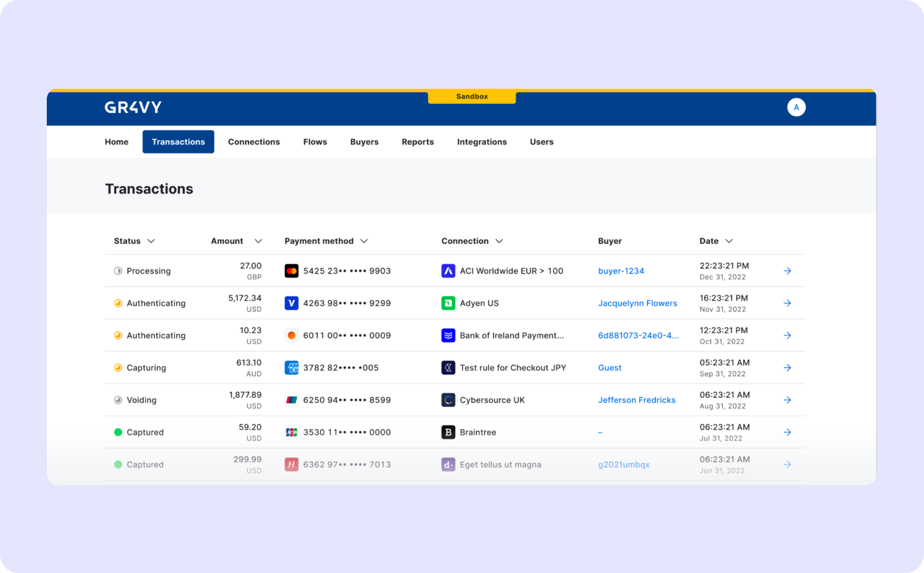
Task: Expand the Status column filter chevron
Action: click(x=151, y=241)
